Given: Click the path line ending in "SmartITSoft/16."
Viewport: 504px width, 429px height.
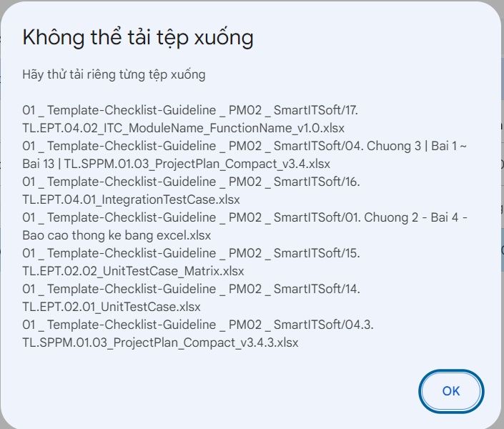Looking at the screenshot, I should [191, 182].
